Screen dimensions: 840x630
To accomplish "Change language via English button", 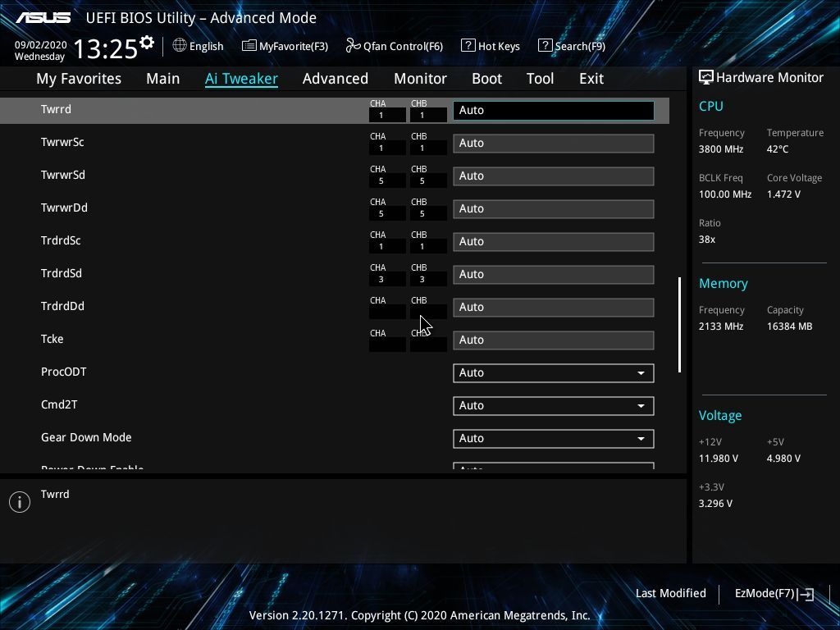I will [x=206, y=46].
